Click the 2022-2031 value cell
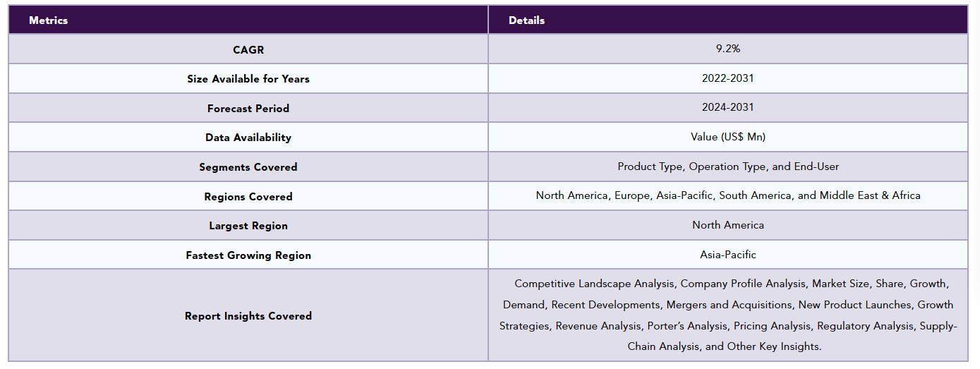This screenshot has width=980, height=369. pos(727,78)
